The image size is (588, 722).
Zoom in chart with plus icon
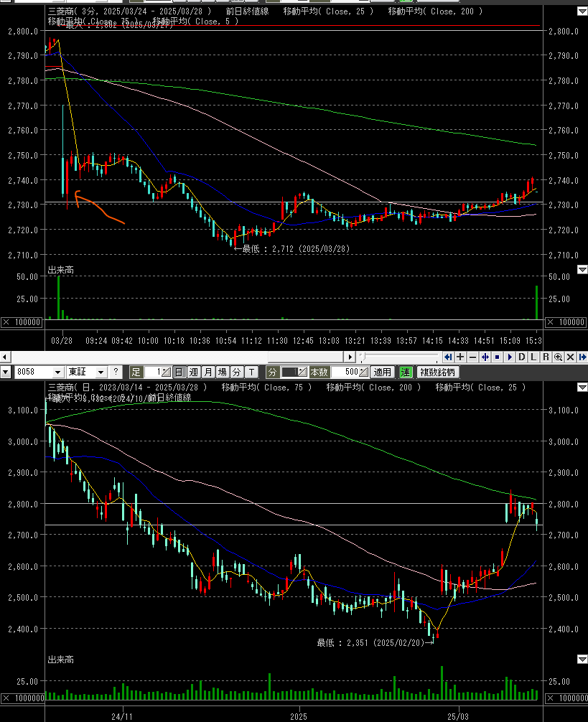tap(460, 357)
